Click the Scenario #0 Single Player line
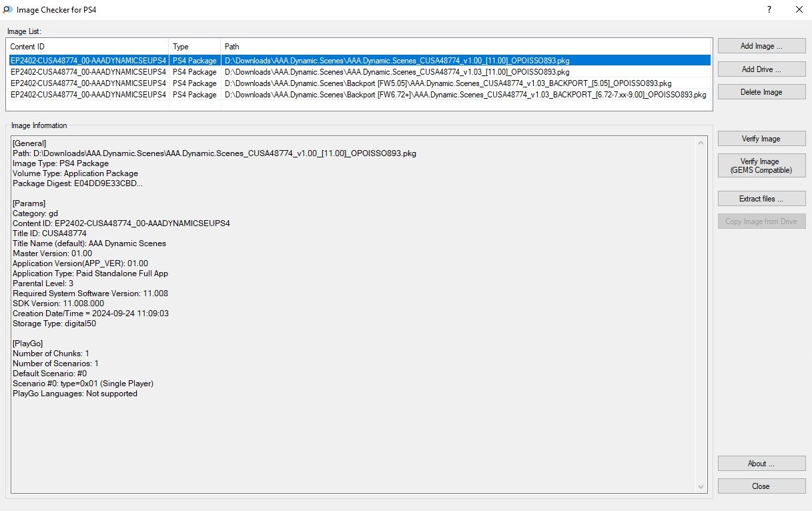Viewport: 812px width, 511px height. click(83, 384)
